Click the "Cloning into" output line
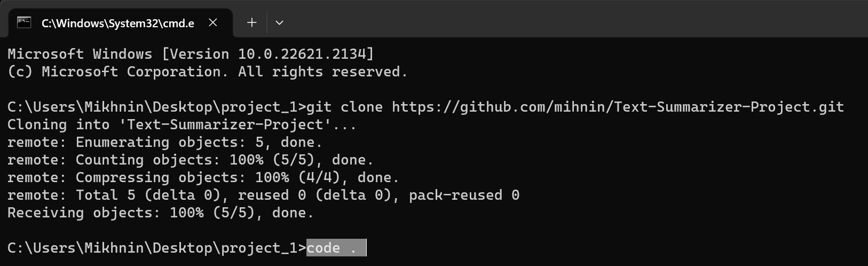The image size is (868, 266). [x=182, y=124]
